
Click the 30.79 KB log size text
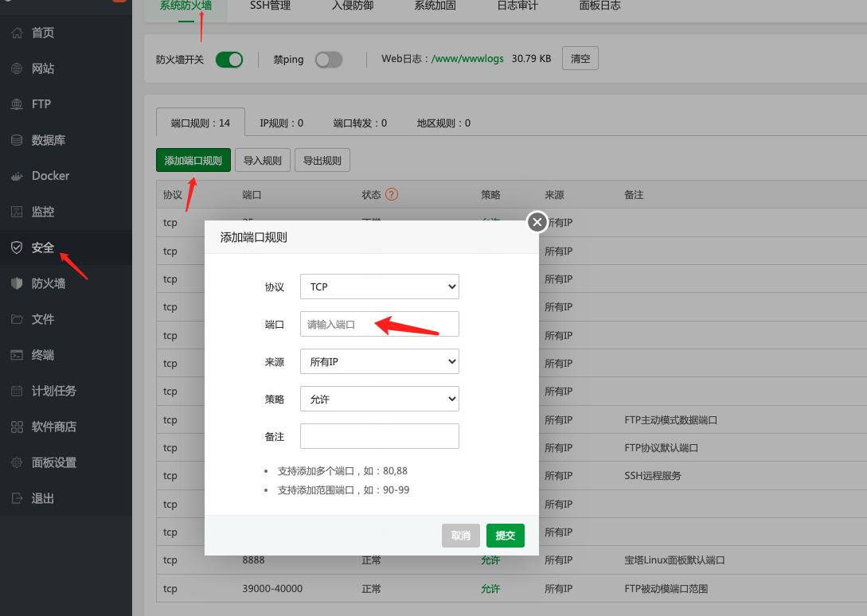coord(531,59)
